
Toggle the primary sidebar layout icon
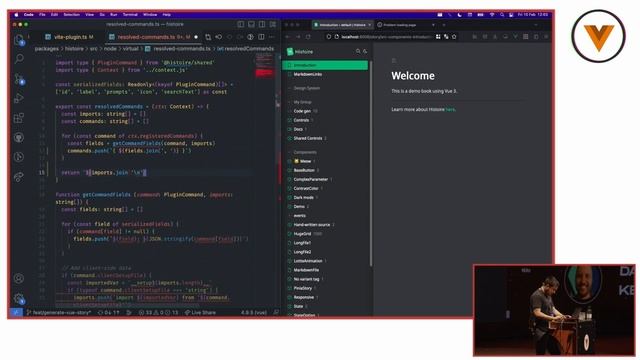click(241, 24)
